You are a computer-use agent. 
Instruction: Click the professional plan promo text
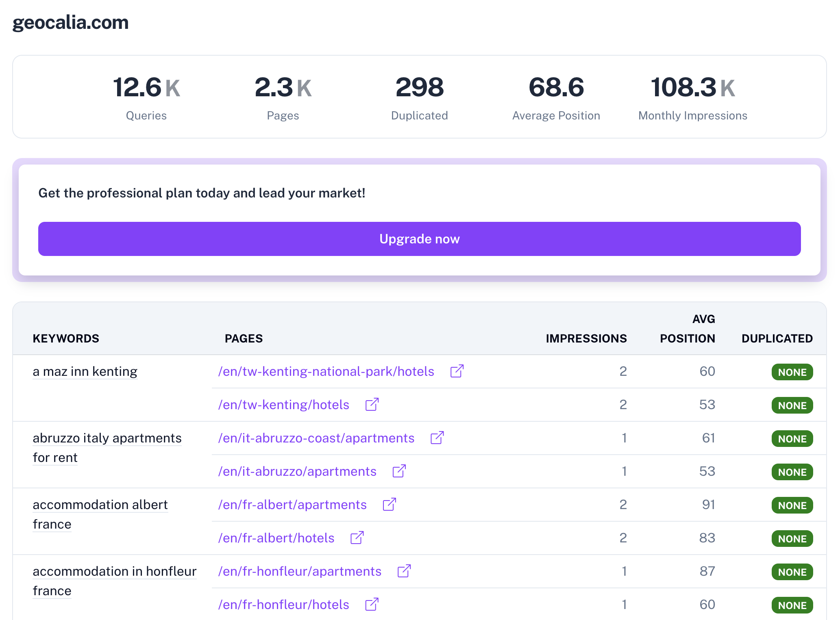[202, 193]
